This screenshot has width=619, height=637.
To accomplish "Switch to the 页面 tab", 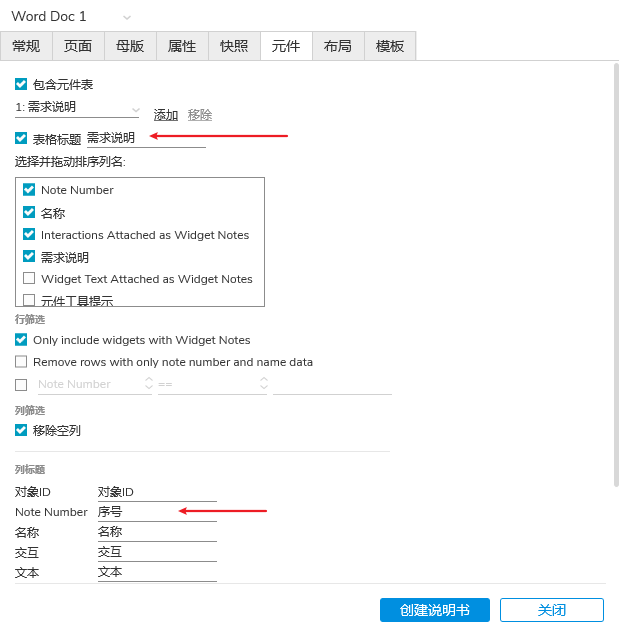I will click(x=78, y=46).
